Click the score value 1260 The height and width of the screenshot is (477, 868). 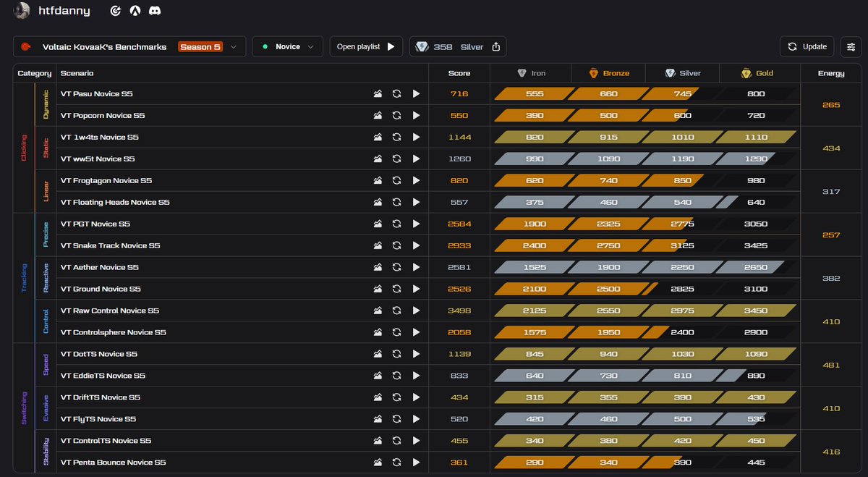(x=459, y=159)
